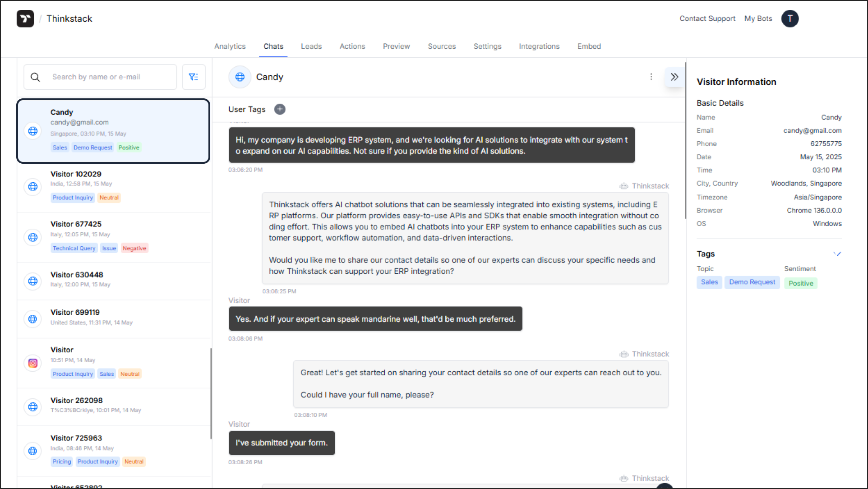Open Visitor 630448 conversation
The height and width of the screenshot is (489, 868).
tap(114, 281)
